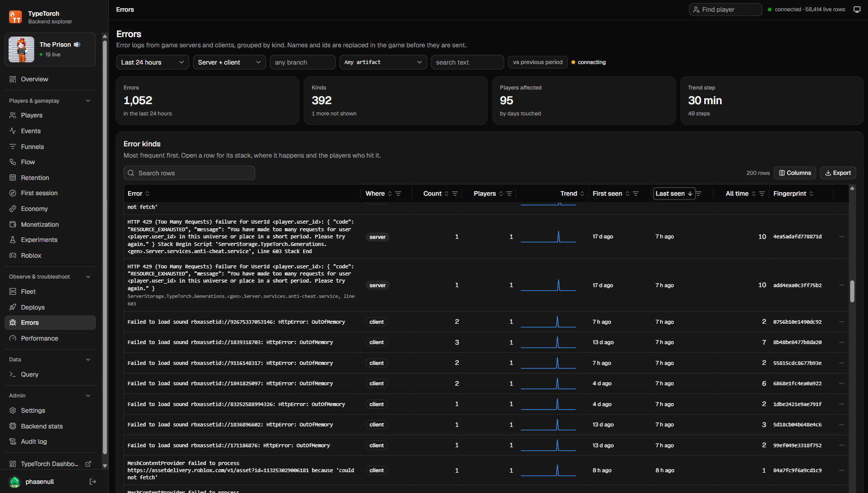Open Roblox page
The image size is (868, 493).
(x=50, y=256)
